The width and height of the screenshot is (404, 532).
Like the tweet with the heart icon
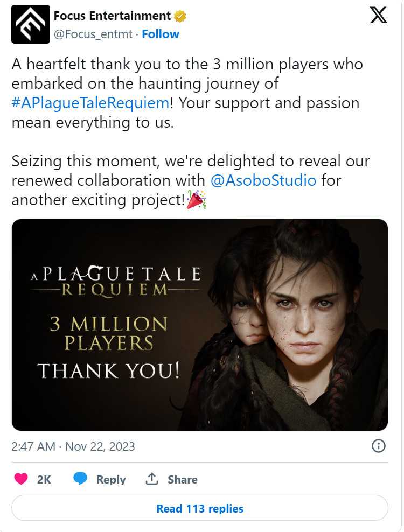21,479
